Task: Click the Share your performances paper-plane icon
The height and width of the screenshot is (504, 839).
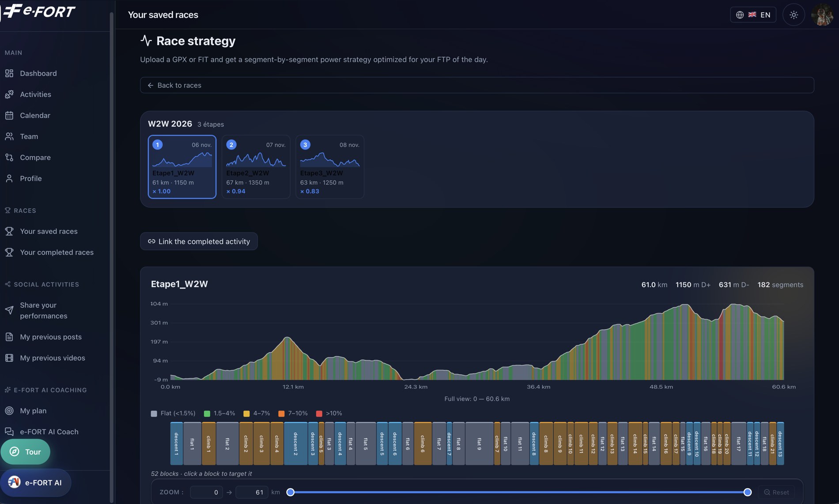Action: [9, 310]
